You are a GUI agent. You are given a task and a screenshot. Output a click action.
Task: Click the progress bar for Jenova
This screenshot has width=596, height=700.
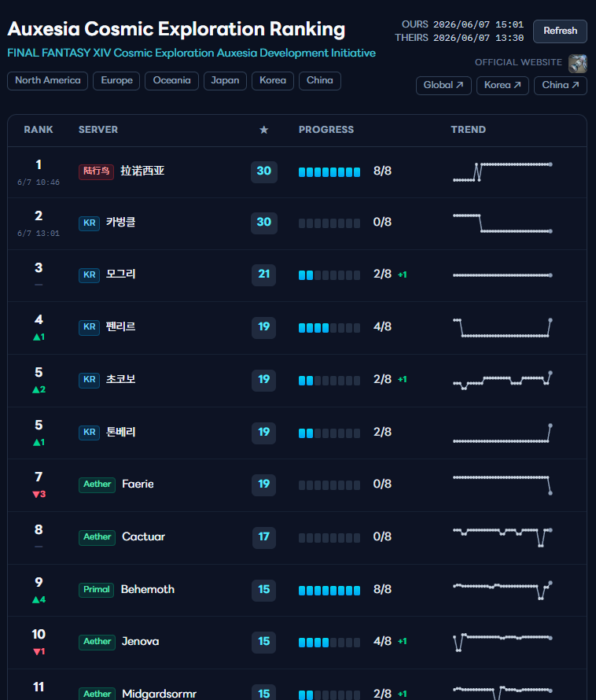(x=329, y=643)
